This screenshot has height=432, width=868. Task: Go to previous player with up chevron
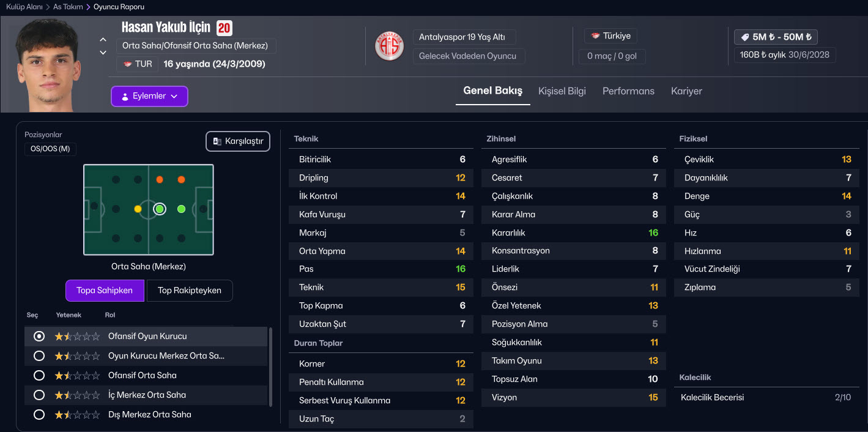click(x=103, y=40)
